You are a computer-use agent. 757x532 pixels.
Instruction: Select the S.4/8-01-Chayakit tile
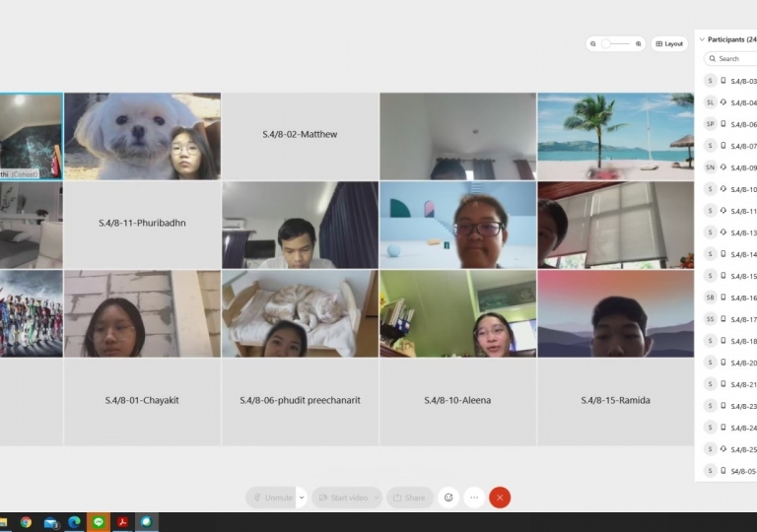[142, 402]
